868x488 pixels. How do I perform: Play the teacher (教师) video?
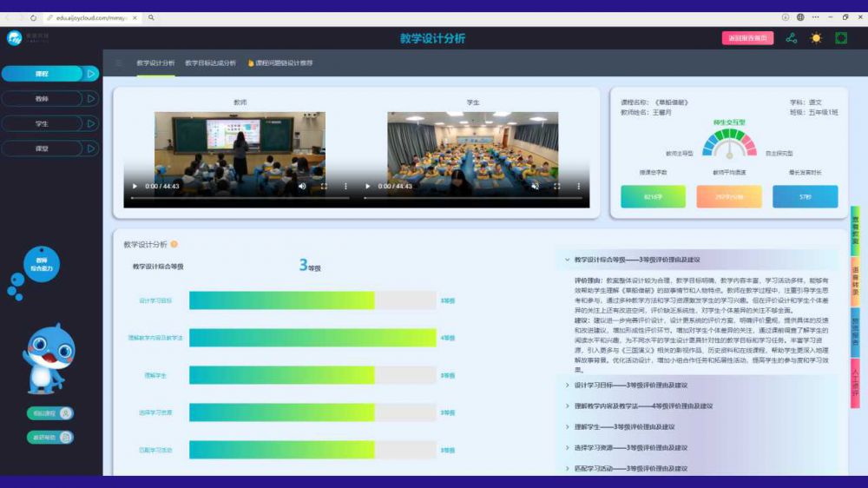pyautogui.click(x=135, y=186)
